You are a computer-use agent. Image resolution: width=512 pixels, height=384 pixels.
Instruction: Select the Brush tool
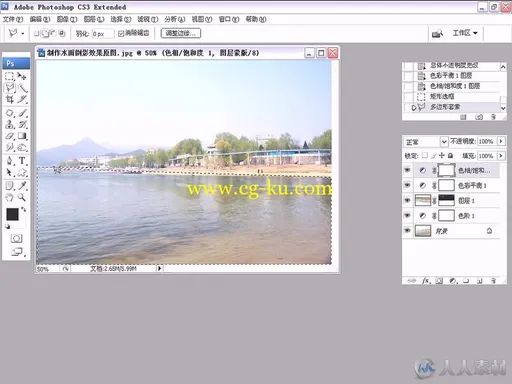click(22, 113)
